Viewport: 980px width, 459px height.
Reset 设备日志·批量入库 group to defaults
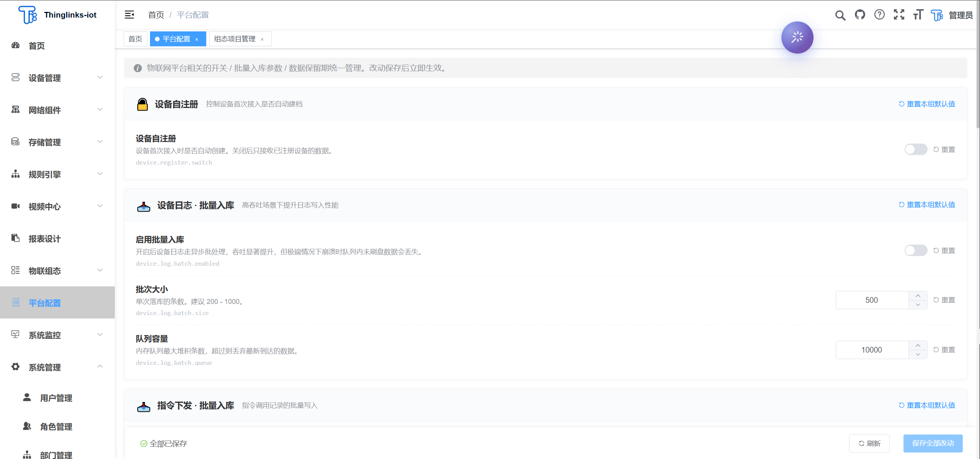tap(927, 205)
